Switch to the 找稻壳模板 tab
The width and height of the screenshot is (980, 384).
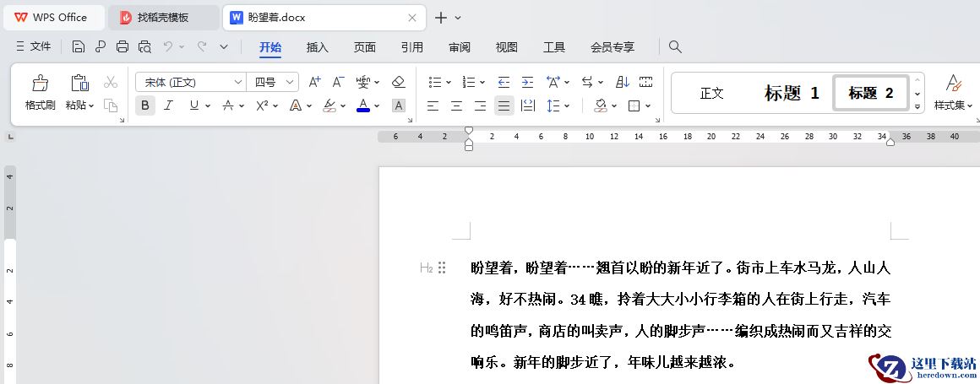(164, 18)
